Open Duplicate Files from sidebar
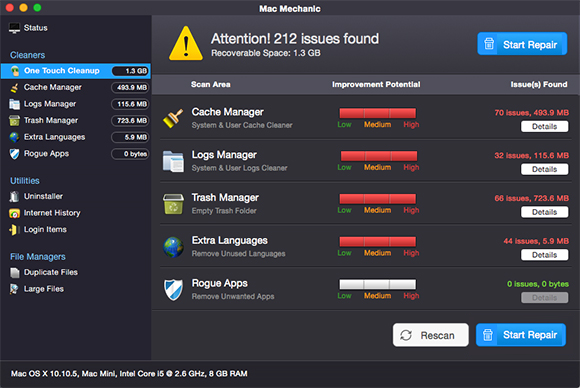 (51, 273)
